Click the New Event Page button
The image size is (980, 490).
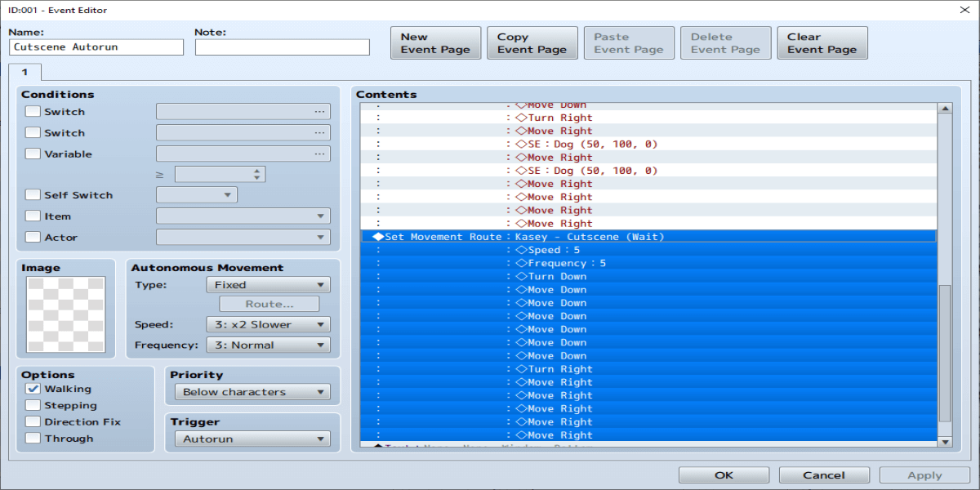[x=435, y=42]
